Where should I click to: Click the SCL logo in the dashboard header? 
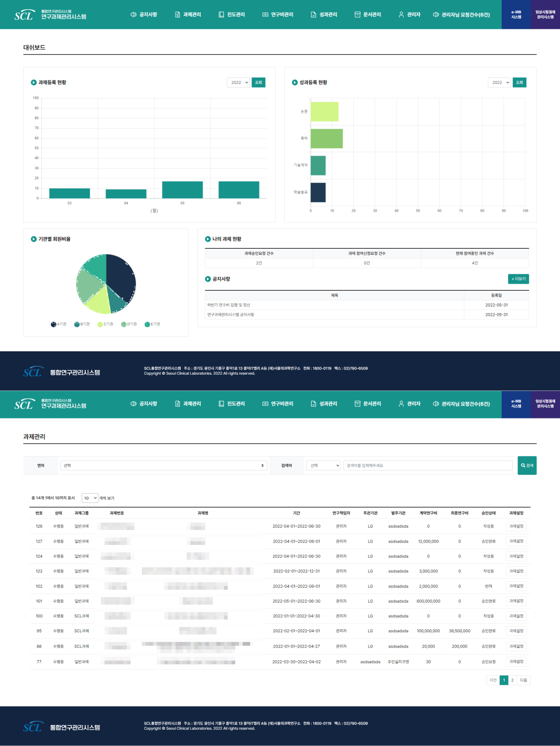[24, 15]
